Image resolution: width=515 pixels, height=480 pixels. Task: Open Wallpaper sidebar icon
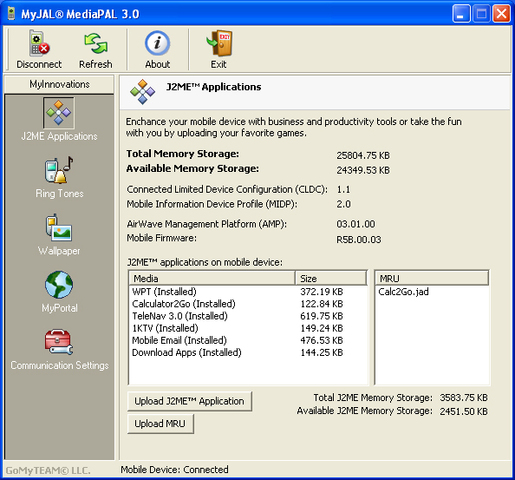[x=59, y=228]
